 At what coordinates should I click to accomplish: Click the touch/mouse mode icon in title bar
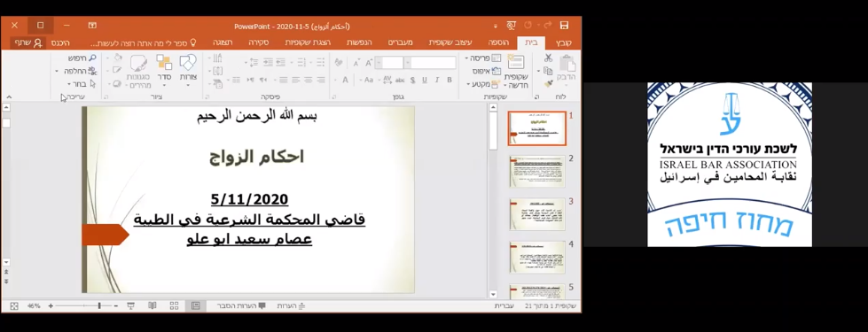click(511, 26)
